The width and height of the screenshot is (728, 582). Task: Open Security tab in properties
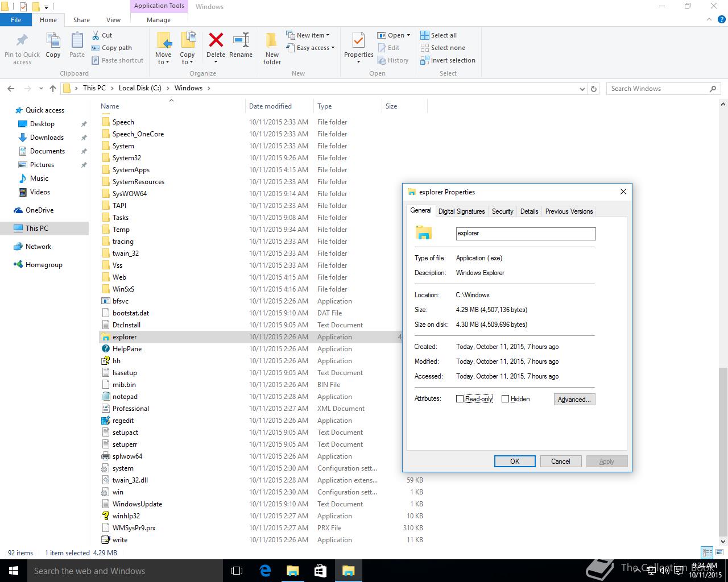pos(502,211)
